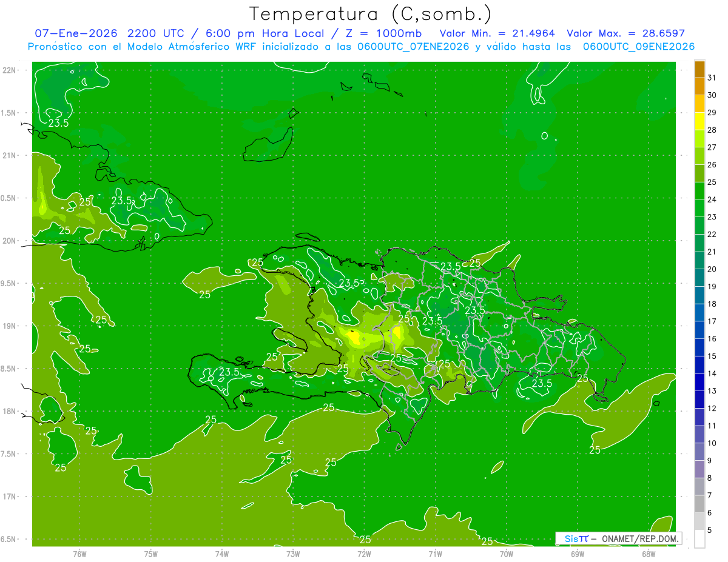Click the colorbar label '16'

(x=712, y=338)
